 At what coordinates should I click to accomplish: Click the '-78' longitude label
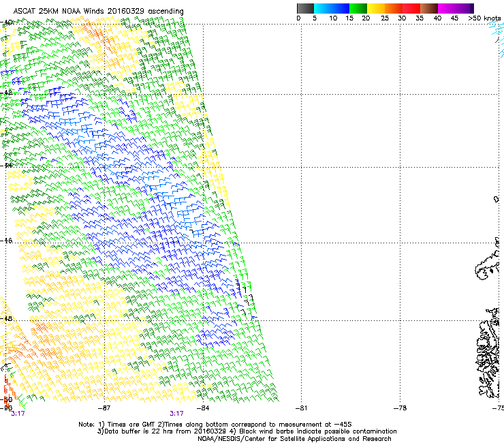(400, 408)
